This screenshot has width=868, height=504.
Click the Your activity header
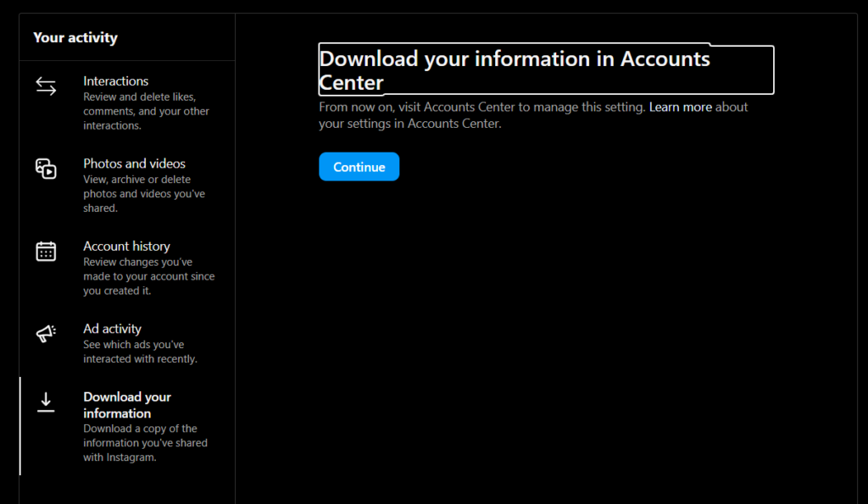[75, 37]
